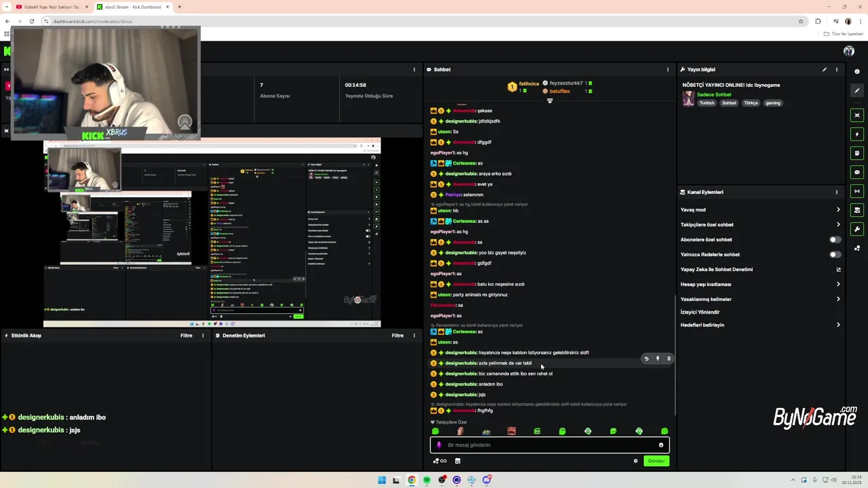Toggle the note widget icon in sidebar
Viewport: 868px width, 488px height.
pyautogui.click(x=857, y=153)
